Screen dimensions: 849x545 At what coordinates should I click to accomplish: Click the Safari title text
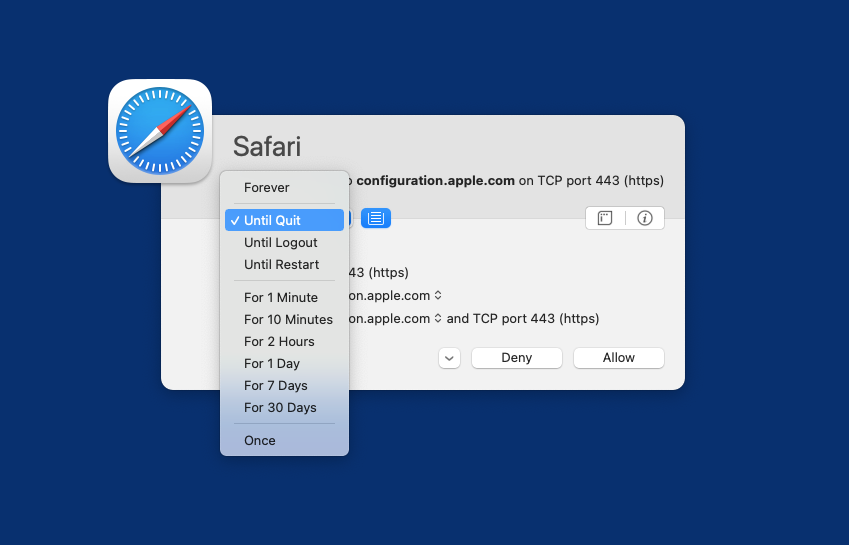click(x=267, y=147)
